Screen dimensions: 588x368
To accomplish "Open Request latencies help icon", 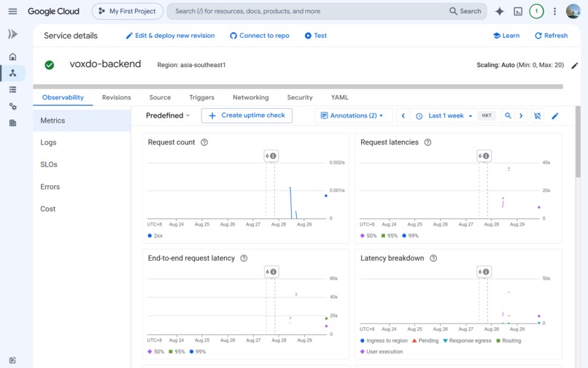I will (428, 142).
